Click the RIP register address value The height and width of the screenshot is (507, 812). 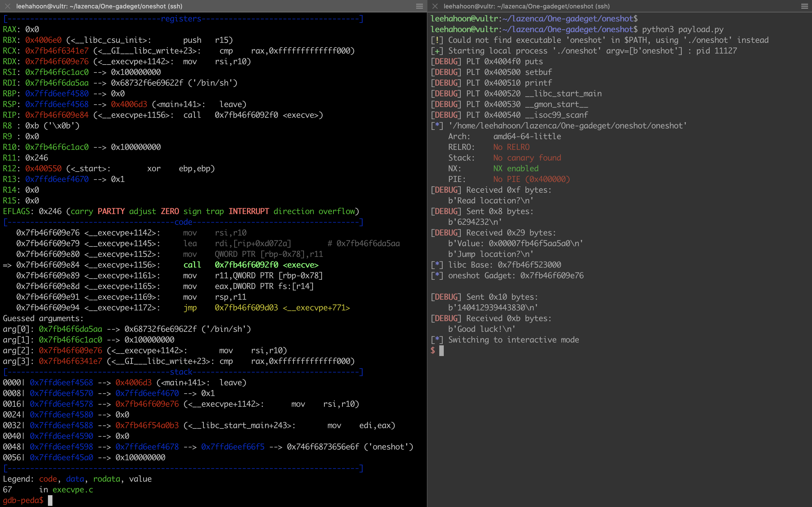coord(57,115)
